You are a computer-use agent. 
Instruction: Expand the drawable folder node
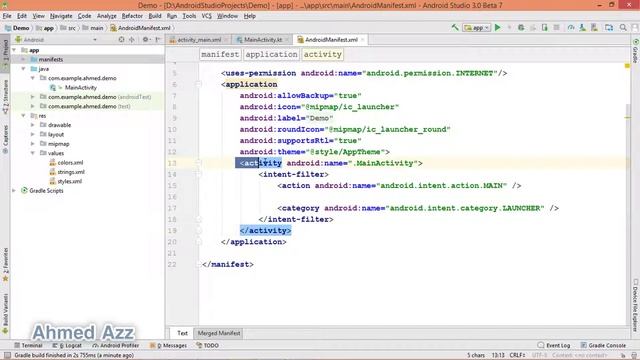point(33,125)
